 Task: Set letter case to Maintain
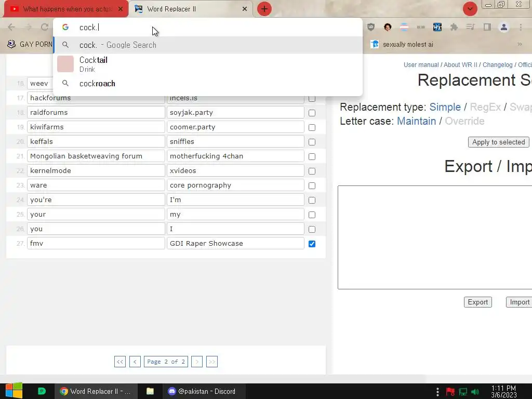[x=416, y=121]
